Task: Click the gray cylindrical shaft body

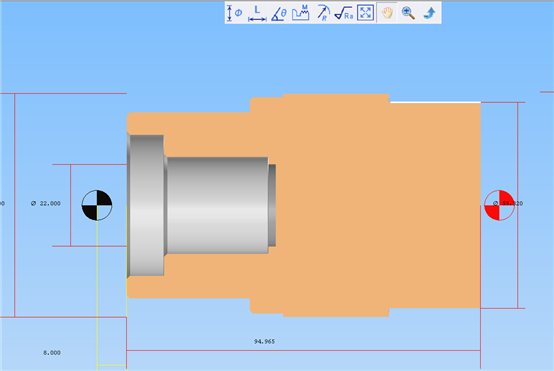Action: (x=217, y=205)
